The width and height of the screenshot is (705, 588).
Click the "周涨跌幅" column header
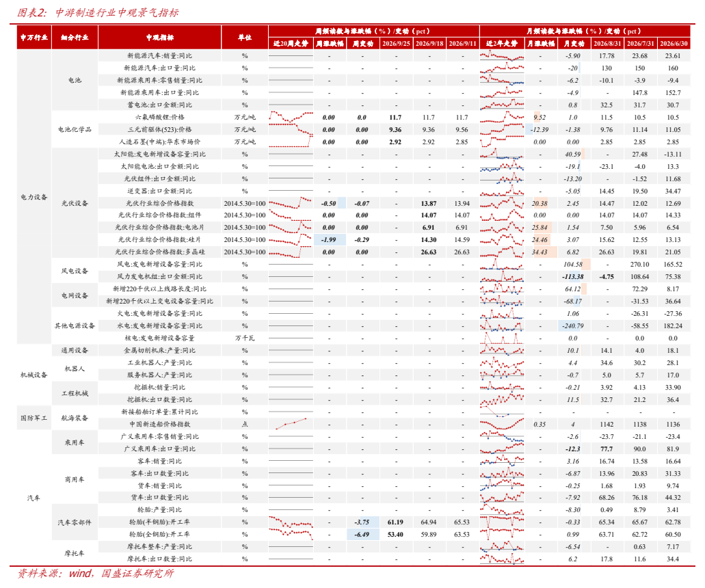coord(330,44)
